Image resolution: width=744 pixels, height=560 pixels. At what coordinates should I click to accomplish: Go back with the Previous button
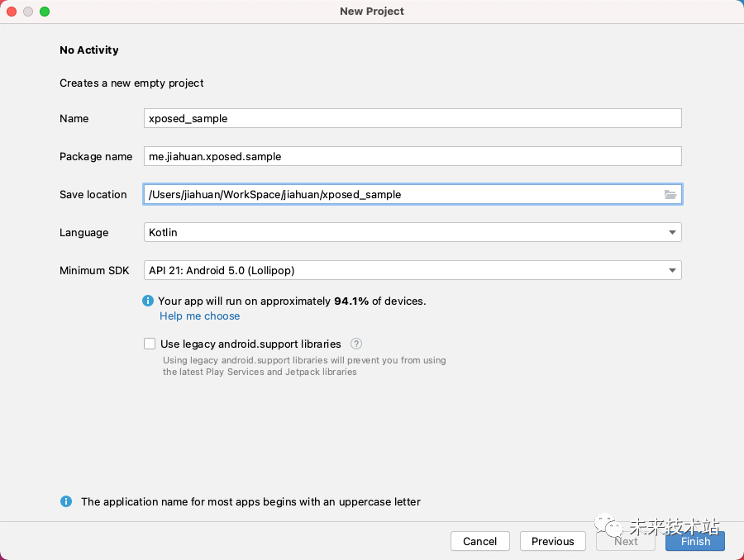pyautogui.click(x=552, y=541)
